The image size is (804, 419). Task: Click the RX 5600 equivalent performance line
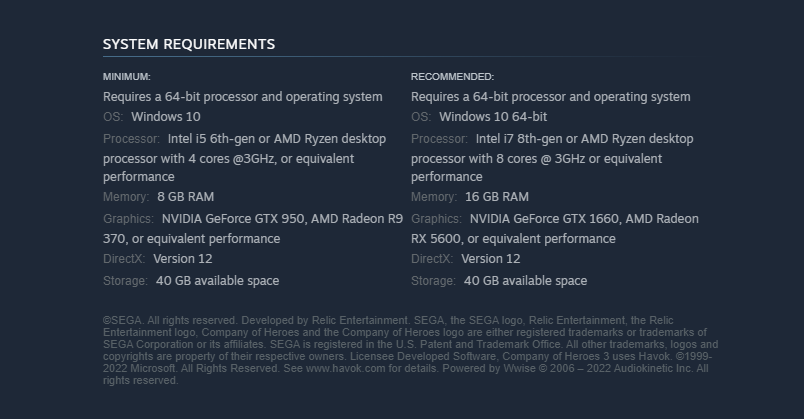(513, 239)
